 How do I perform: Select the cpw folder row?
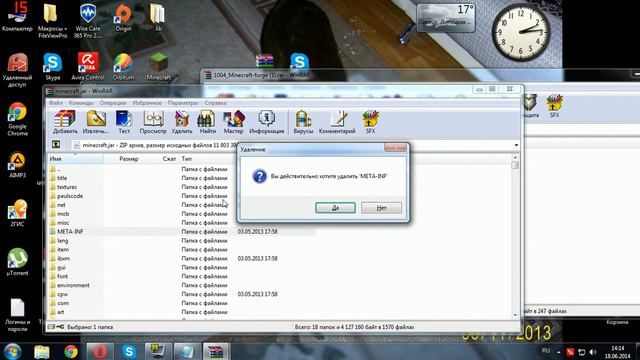click(x=181, y=294)
